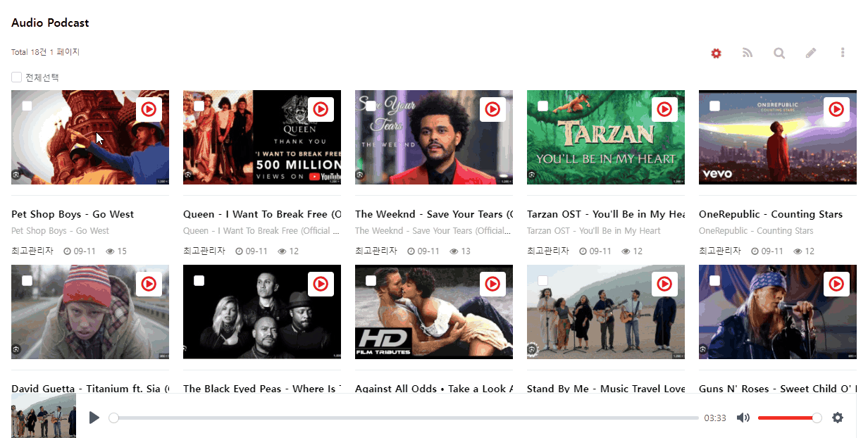This screenshot has width=868, height=438.
Task: Click play icon on Tarzan thumbnail
Action: tap(664, 109)
